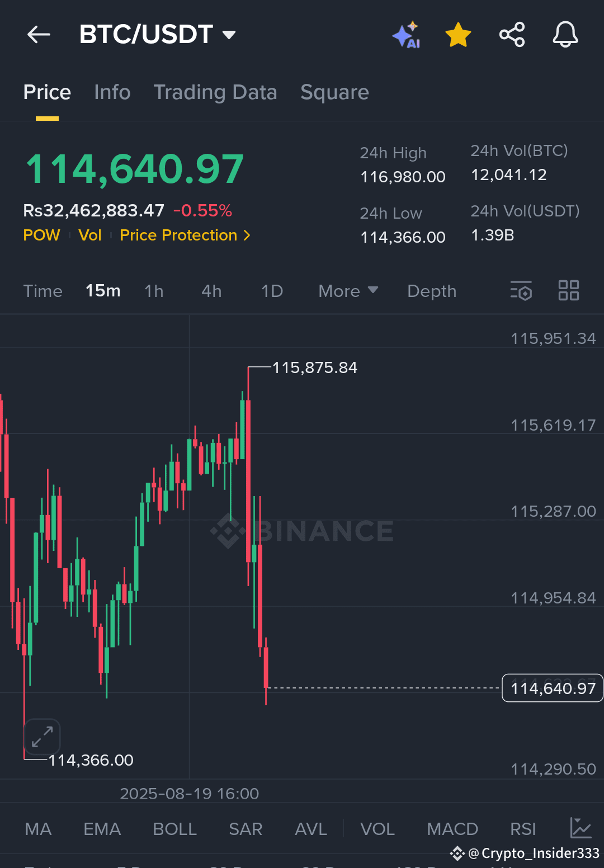Tap the back arrow icon
This screenshot has height=868, width=604.
(x=39, y=35)
